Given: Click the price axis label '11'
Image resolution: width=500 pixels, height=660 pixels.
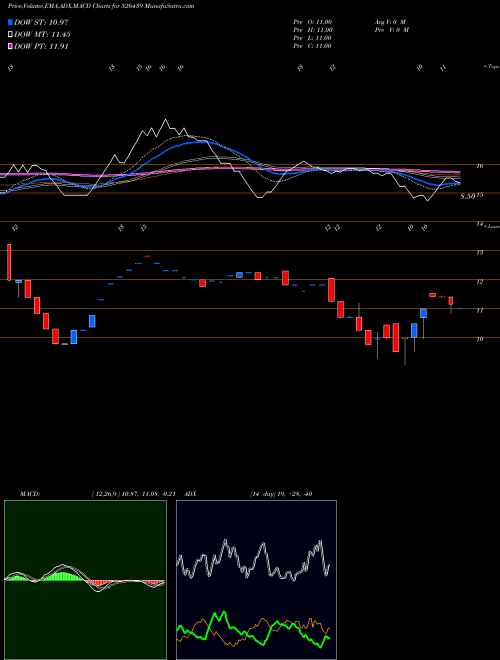Looking at the screenshot, I should tap(479, 311).
